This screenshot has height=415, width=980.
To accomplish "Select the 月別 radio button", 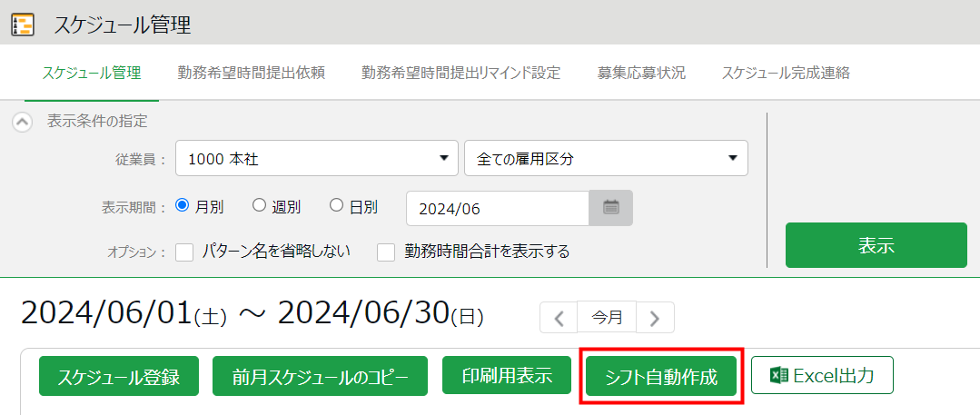I will click(x=181, y=206).
